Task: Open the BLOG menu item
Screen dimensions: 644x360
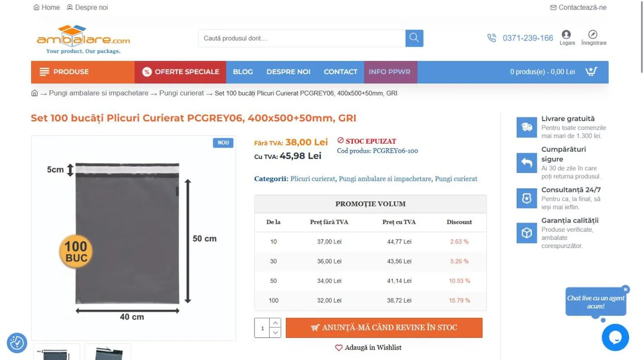Action: [243, 72]
